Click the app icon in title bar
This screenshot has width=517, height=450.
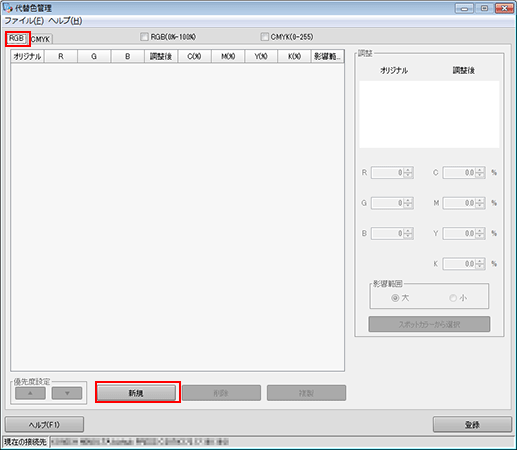[x=8, y=7]
